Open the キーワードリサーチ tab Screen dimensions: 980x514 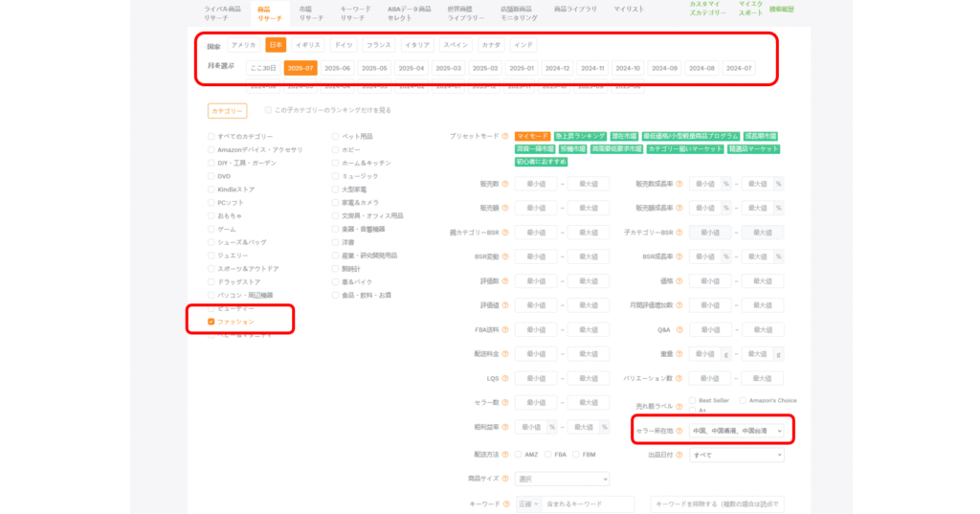(355, 13)
